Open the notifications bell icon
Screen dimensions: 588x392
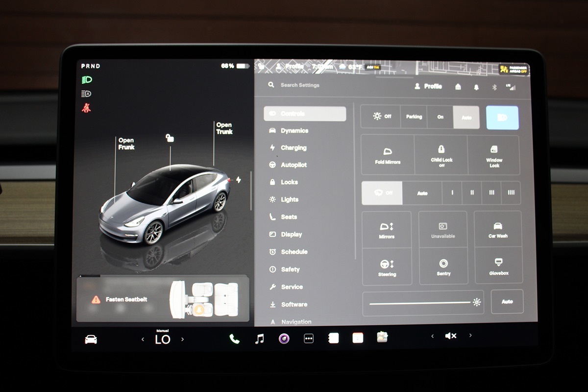coord(476,87)
